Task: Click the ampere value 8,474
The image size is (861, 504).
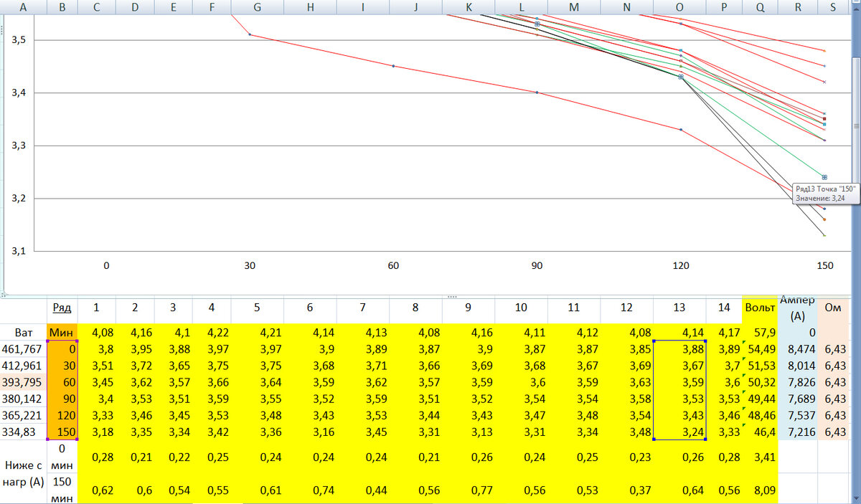Action: [797, 349]
